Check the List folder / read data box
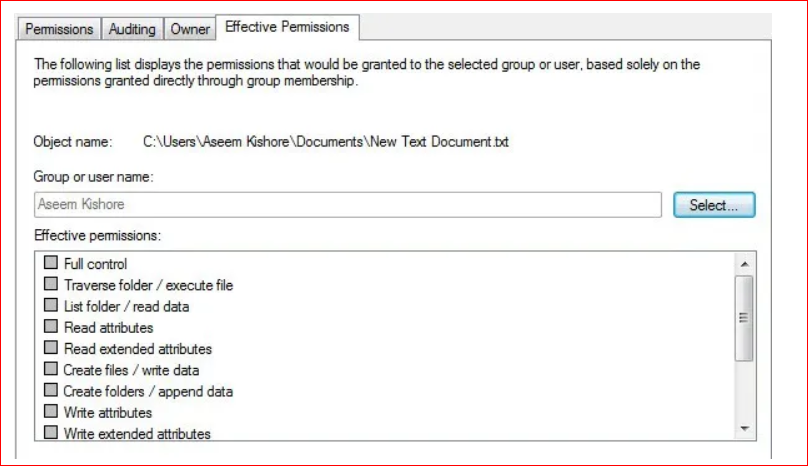This screenshot has width=808, height=466. [x=50, y=305]
